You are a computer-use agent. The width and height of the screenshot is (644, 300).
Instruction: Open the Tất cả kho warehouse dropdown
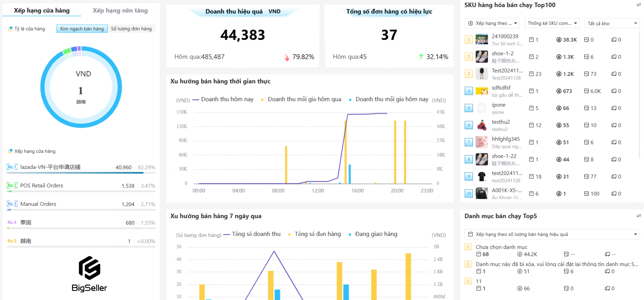click(x=612, y=23)
